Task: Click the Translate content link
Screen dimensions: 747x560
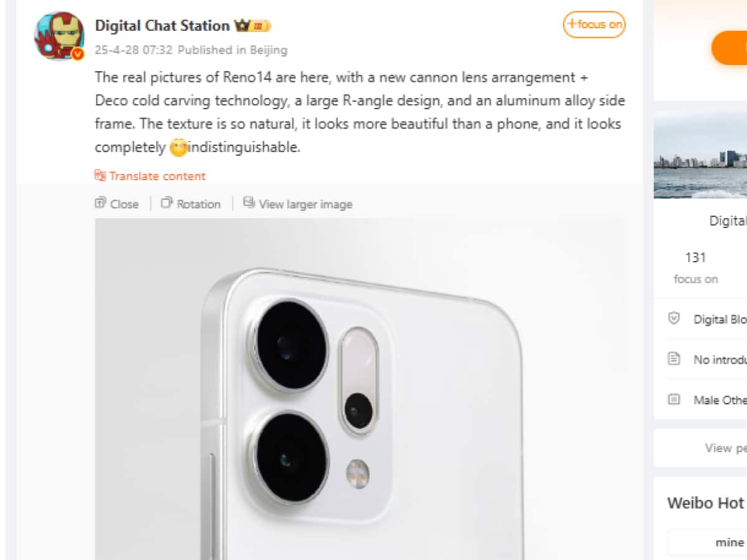Action: coord(157,176)
